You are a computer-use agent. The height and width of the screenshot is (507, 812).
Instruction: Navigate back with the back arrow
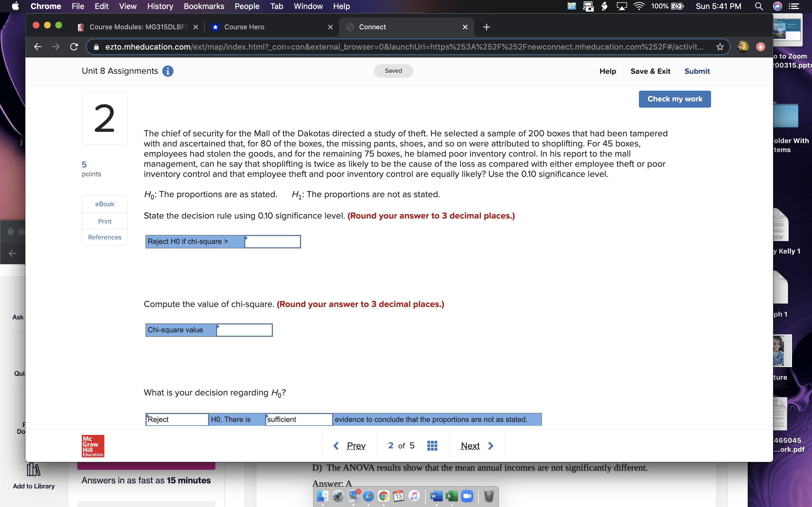coord(37,46)
